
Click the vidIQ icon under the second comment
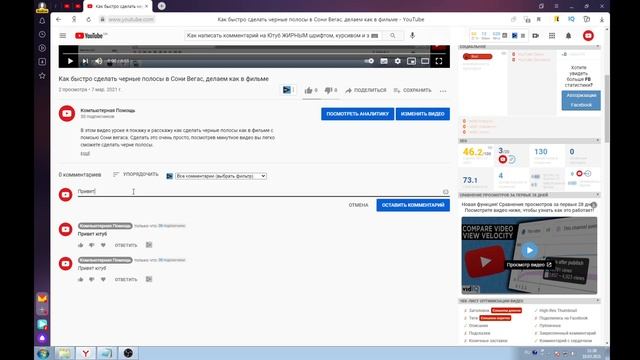click(x=149, y=279)
